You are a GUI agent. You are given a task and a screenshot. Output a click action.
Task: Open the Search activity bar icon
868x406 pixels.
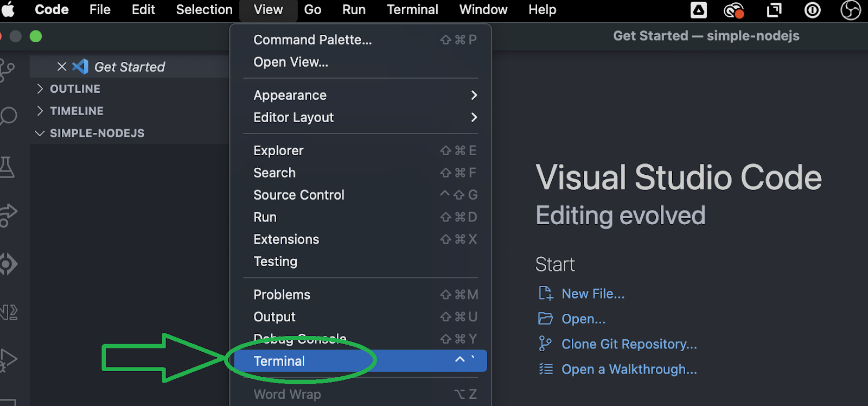pyautogui.click(x=8, y=116)
